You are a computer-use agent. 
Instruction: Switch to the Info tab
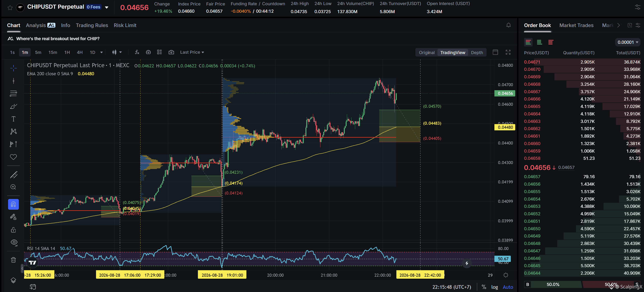(65, 25)
